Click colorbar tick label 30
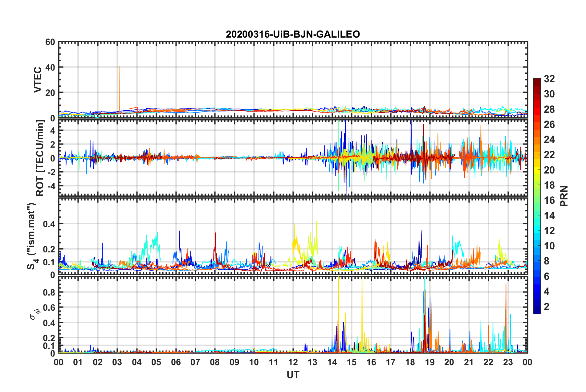The width and height of the screenshot is (586, 392). click(549, 94)
